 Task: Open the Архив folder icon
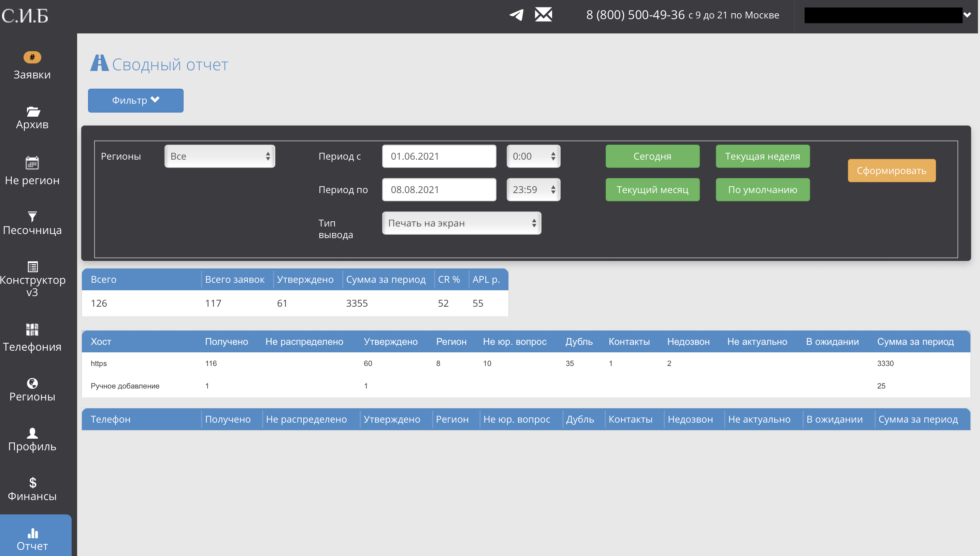pos(33,111)
